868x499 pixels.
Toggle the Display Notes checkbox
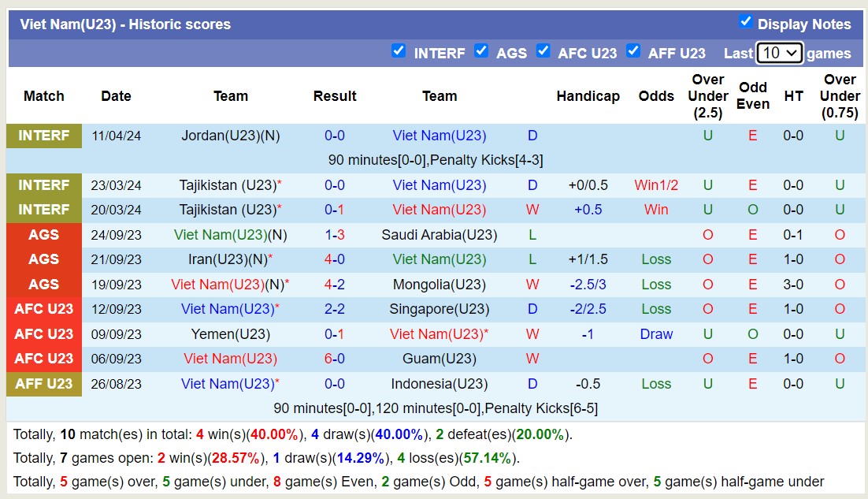click(x=745, y=21)
